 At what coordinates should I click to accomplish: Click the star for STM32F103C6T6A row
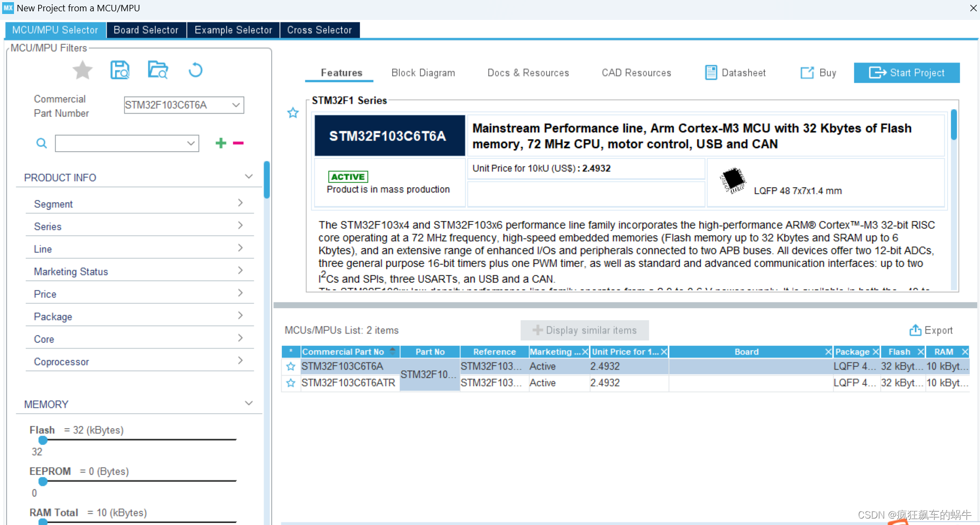click(290, 366)
